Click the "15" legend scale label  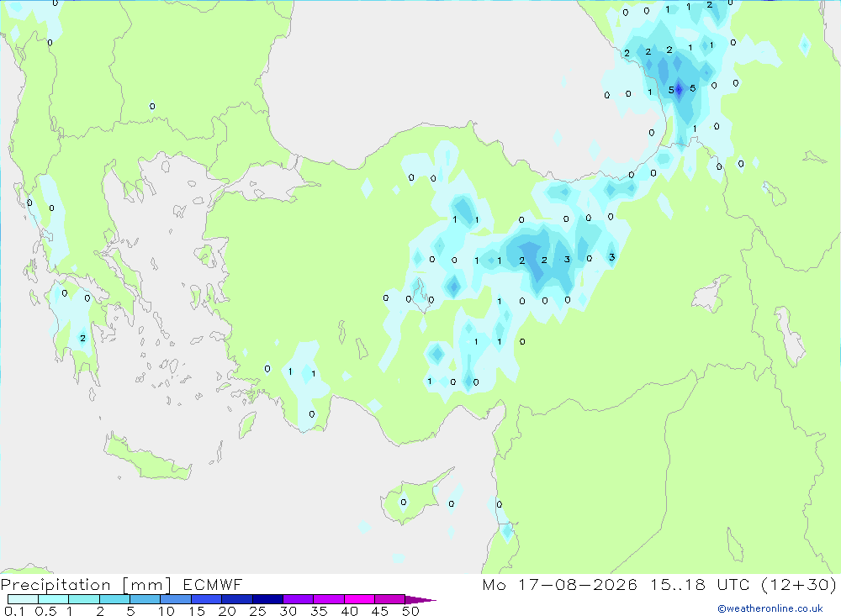click(197, 611)
